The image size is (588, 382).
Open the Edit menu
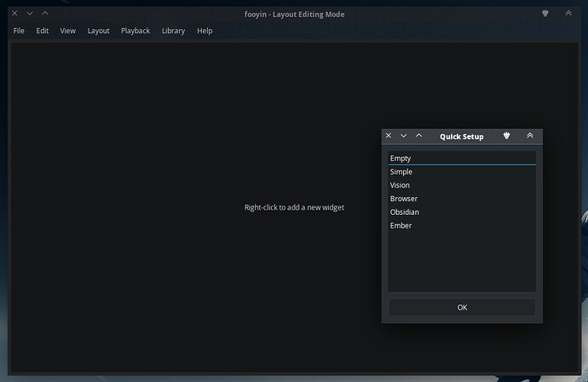coord(43,31)
